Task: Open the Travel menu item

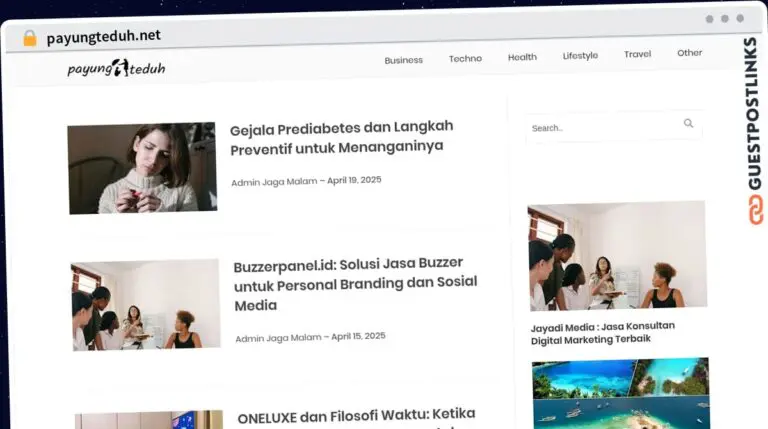Action: coord(637,54)
